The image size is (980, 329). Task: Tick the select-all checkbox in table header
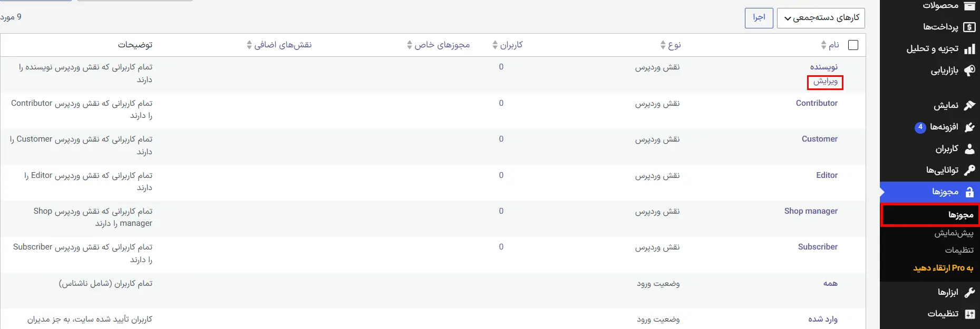853,45
